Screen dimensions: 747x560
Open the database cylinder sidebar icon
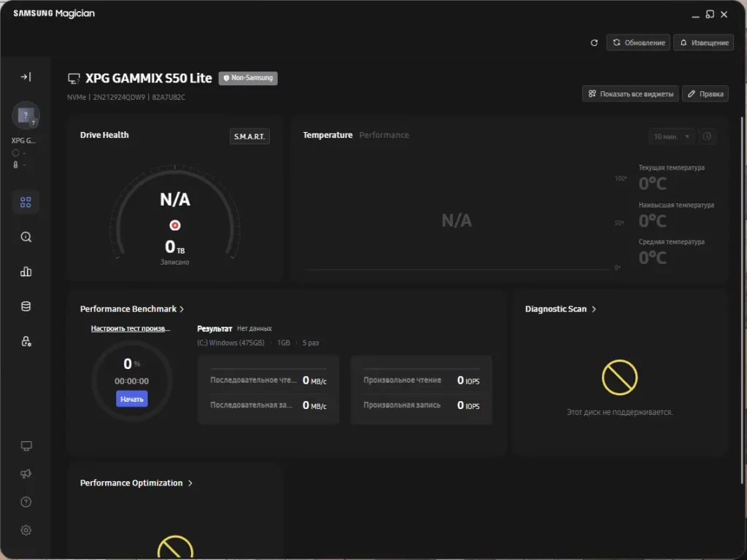pos(26,307)
